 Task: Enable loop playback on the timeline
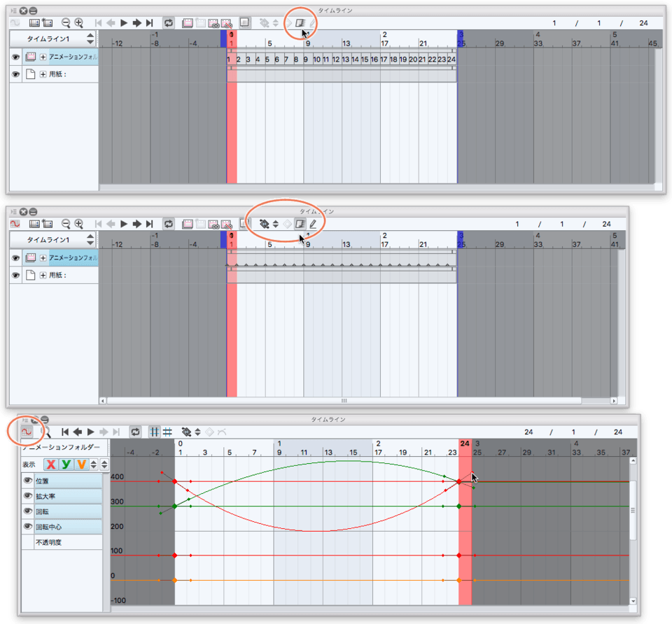(168, 22)
